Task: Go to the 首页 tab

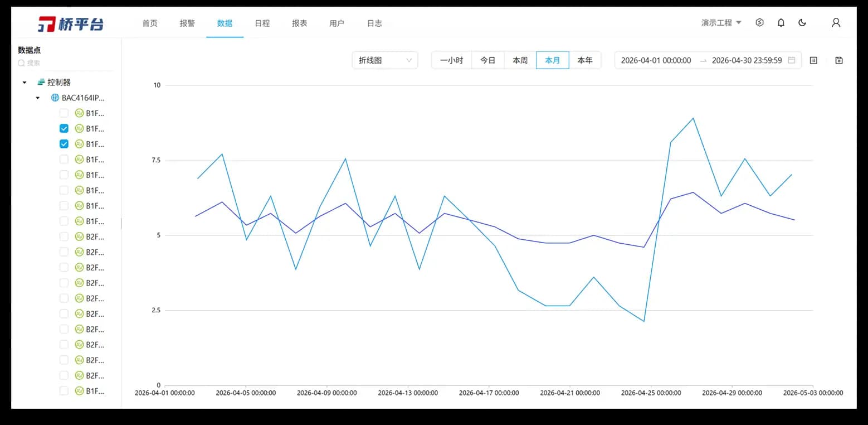Action: [150, 23]
